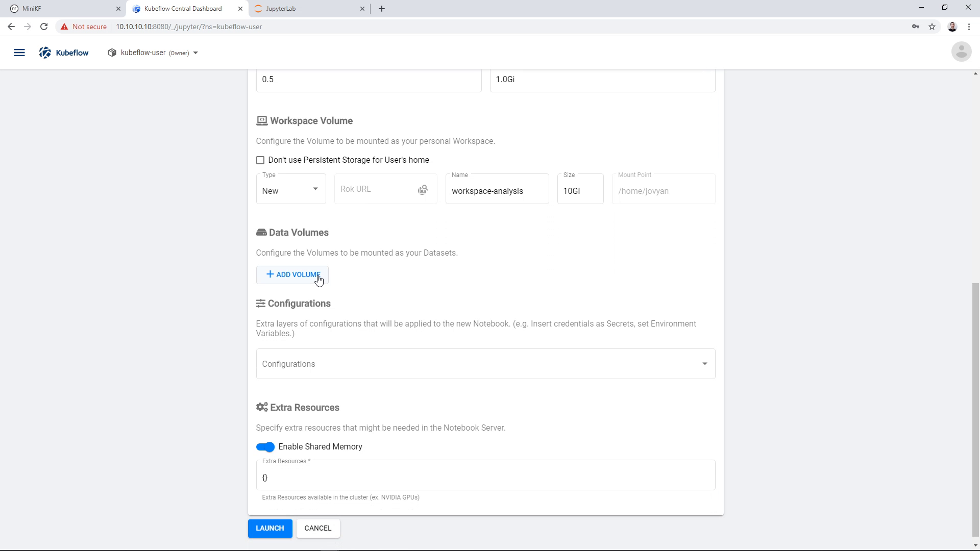The image size is (980, 551).
Task: Edit the memory value 1.0Gi field
Action: click(x=602, y=80)
